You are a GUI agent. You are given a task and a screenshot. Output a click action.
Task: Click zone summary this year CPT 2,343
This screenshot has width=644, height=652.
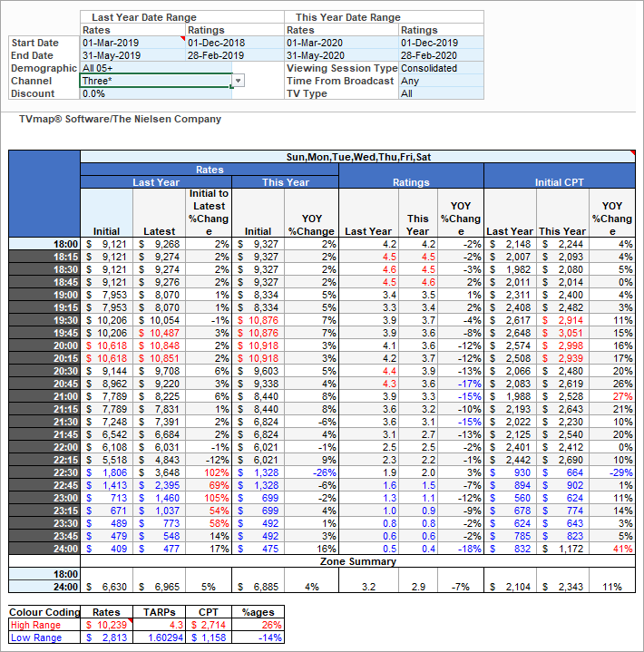point(562,587)
